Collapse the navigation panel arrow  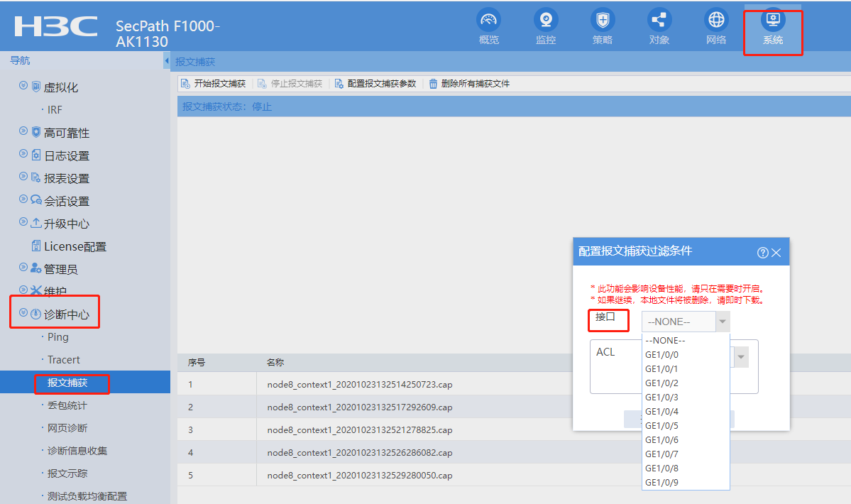pyautogui.click(x=167, y=61)
